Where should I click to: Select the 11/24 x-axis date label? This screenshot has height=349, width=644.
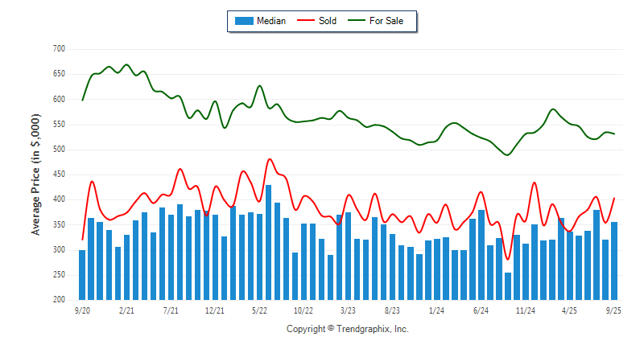(x=526, y=310)
